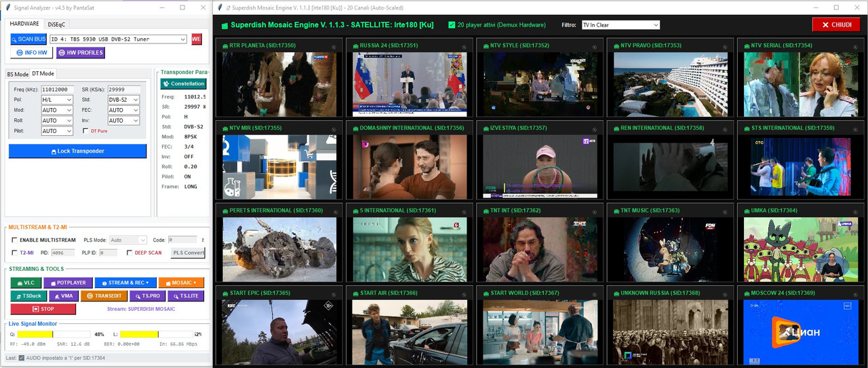
Task: Click the red WE button
Action: pyautogui.click(x=197, y=39)
